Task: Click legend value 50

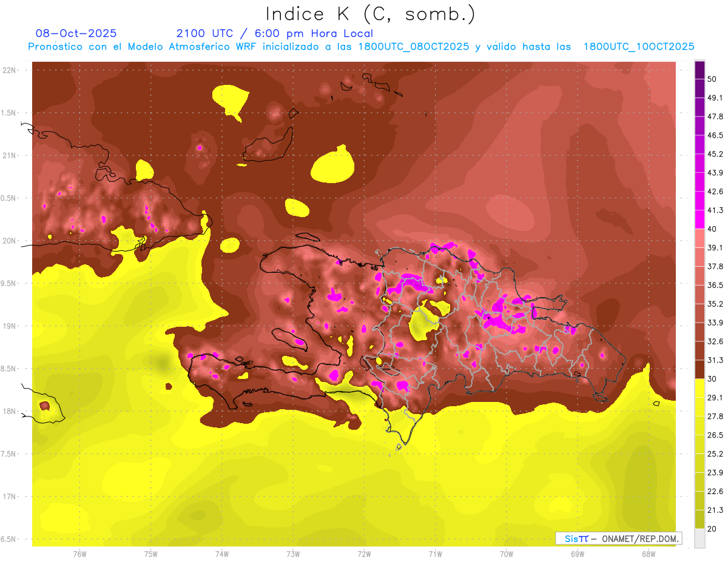Action: pyautogui.click(x=712, y=79)
